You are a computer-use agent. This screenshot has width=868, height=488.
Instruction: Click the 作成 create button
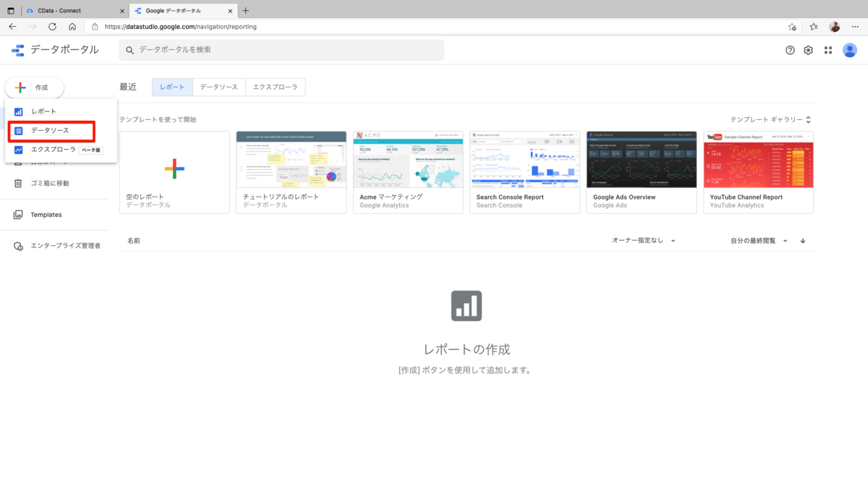coord(34,87)
